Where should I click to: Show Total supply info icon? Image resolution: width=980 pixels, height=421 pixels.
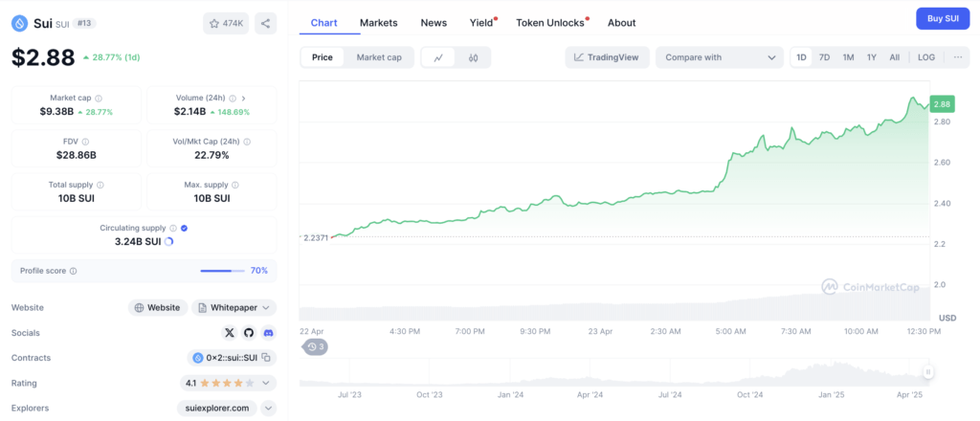coord(100,185)
